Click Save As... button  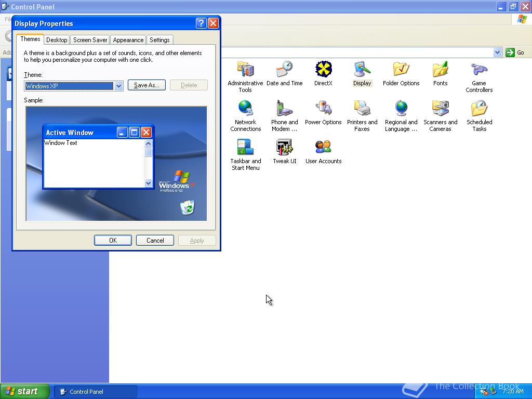[x=147, y=85]
